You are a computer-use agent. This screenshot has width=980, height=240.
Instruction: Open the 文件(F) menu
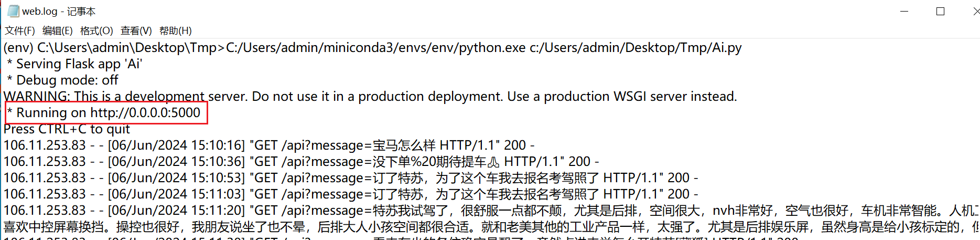[x=19, y=30]
